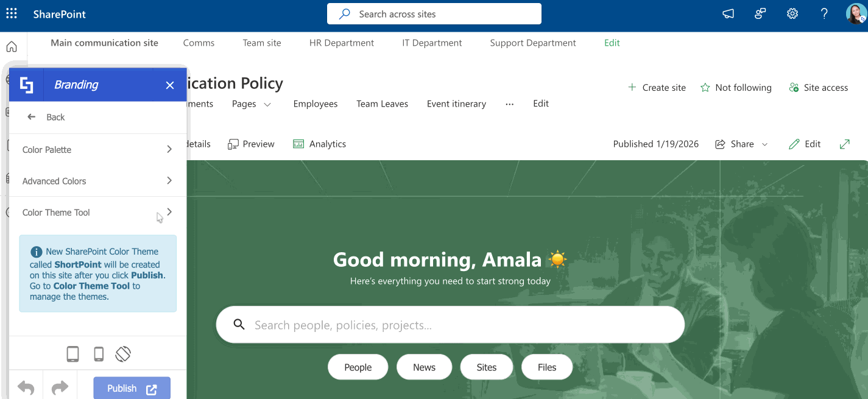
Task: Open the Team Leaves menu item
Action: [383, 104]
